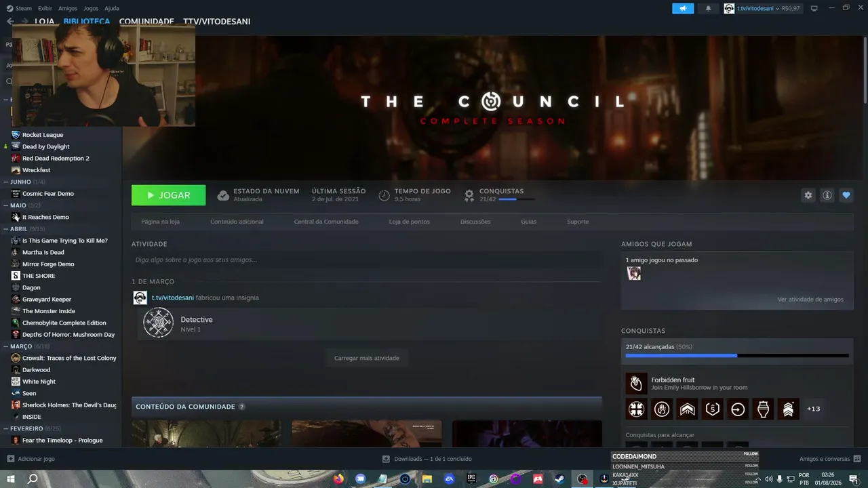Open the Exibir menu
The width and height of the screenshot is (868, 488).
pyautogui.click(x=45, y=8)
